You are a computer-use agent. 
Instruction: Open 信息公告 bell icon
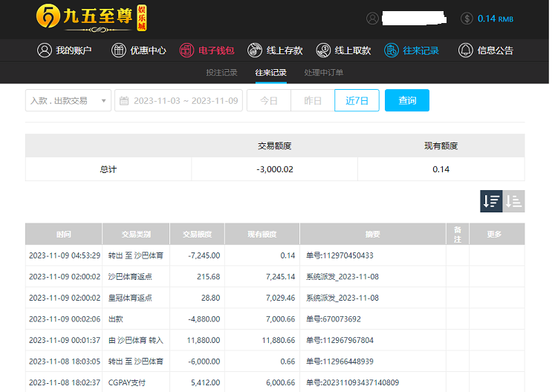click(466, 50)
